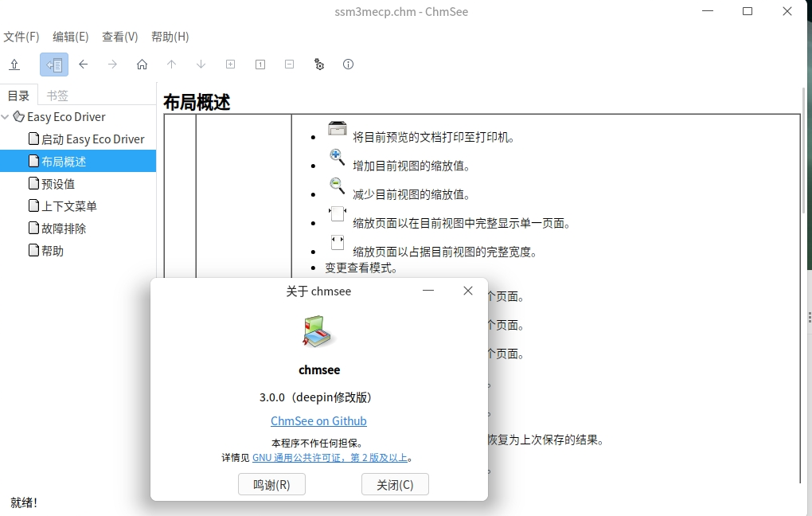Click the ChmSee on Github link
Screen dimensions: 812x516
(x=318, y=420)
